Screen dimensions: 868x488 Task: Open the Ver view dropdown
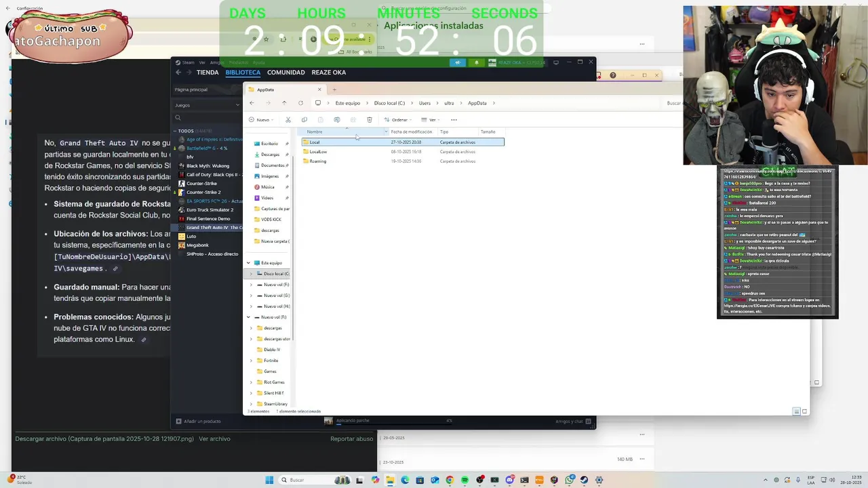point(431,120)
